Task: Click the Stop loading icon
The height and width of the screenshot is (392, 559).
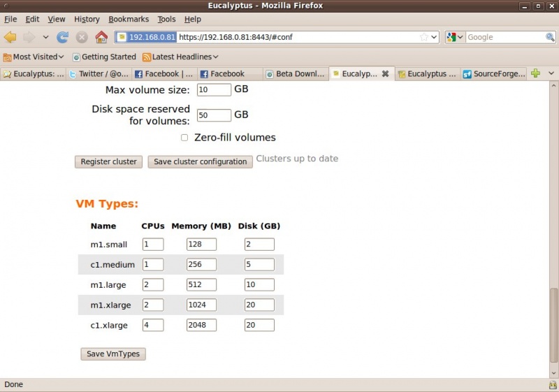Action: pyautogui.click(x=82, y=37)
